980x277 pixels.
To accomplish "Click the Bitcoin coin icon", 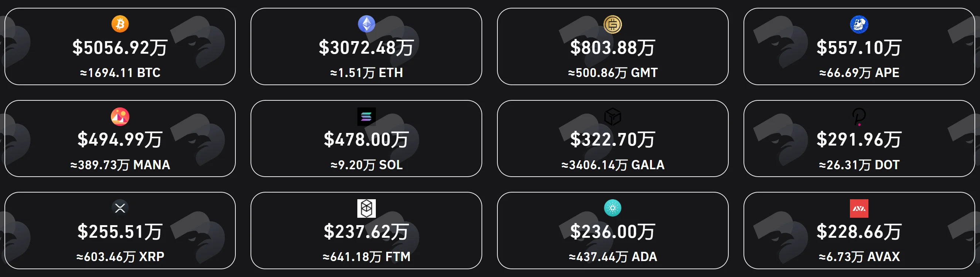I will tap(120, 24).
